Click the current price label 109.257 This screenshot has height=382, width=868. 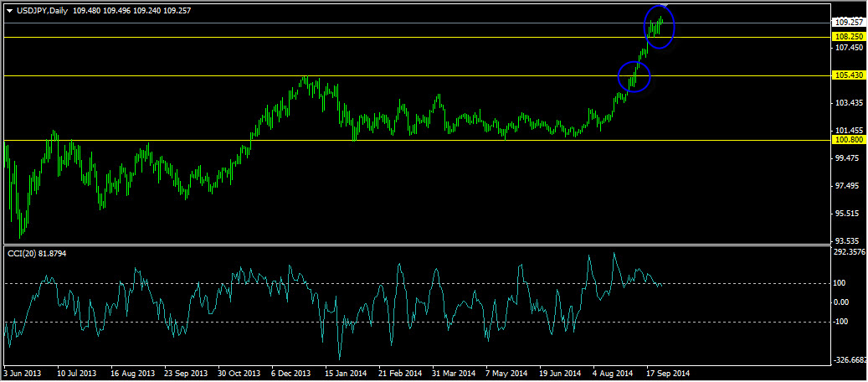tap(849, 22)
